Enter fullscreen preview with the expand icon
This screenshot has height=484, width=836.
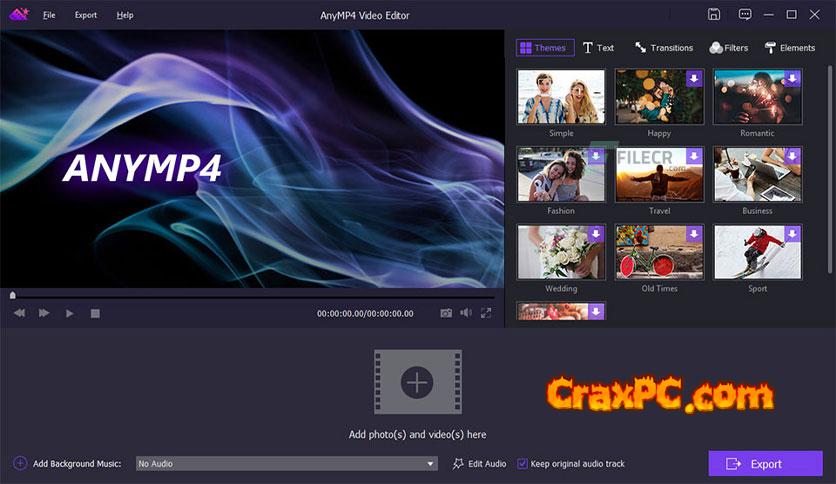click(486, 313)
